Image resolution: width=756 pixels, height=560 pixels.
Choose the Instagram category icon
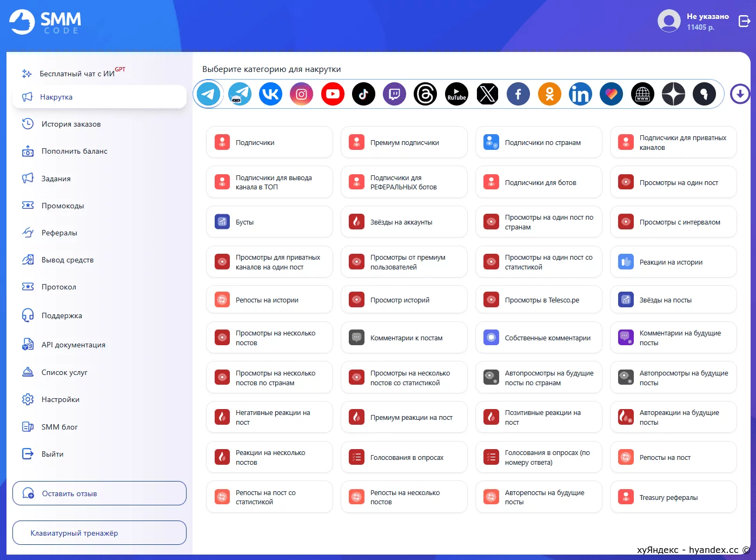tap(302, 94)
